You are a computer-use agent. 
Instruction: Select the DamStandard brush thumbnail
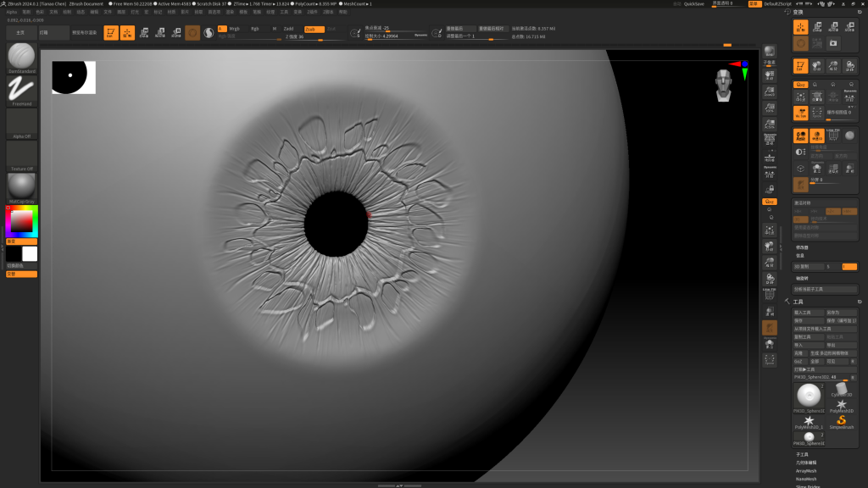(21, 58)
